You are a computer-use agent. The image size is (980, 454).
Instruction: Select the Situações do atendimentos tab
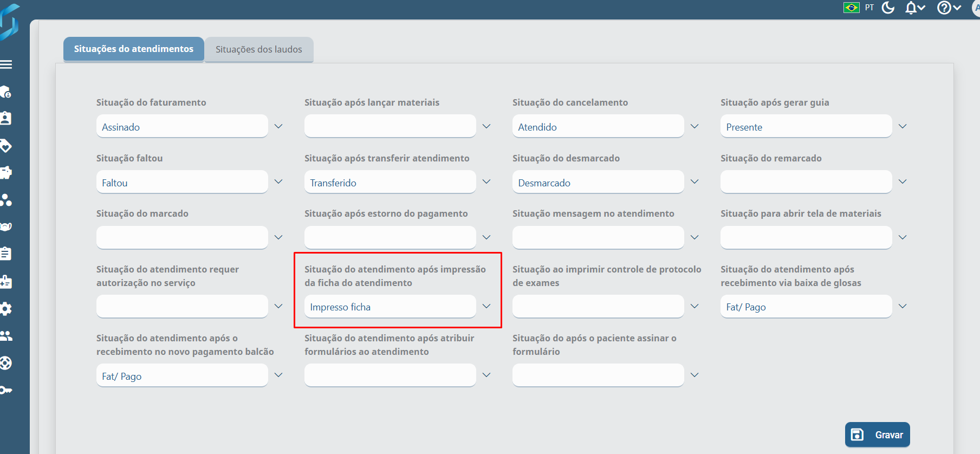134,49
